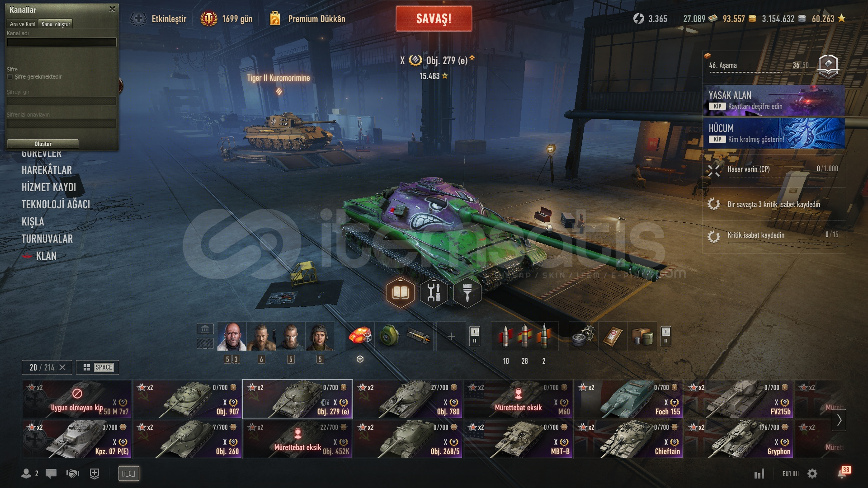Open the EU1 server selector
This screenshot has height=488, width=868.
tap(790, 474)
